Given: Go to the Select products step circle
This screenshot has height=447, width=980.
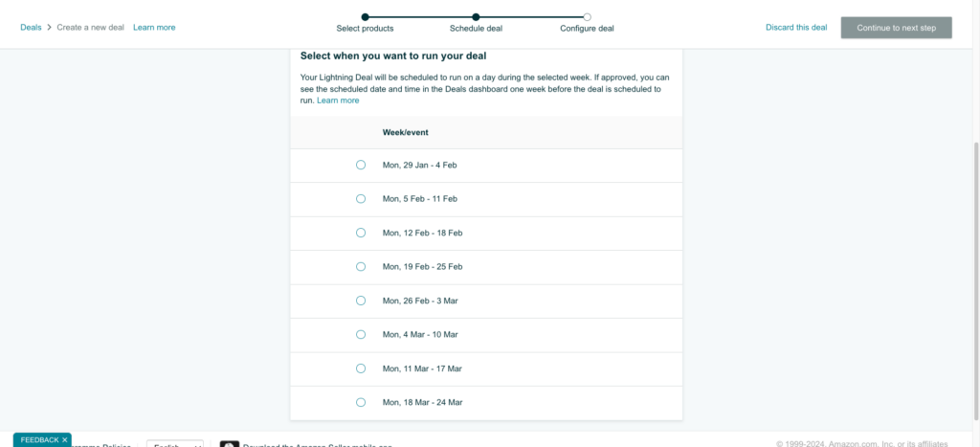Looking at the screenshot, I should pyautogui.click(x=365, y=17).
